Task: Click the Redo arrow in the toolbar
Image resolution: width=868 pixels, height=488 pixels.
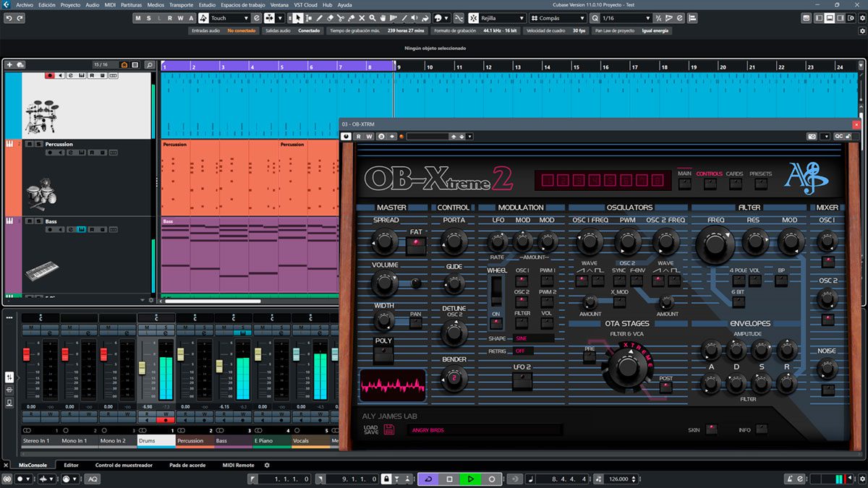Action: (x=20, y=18)
